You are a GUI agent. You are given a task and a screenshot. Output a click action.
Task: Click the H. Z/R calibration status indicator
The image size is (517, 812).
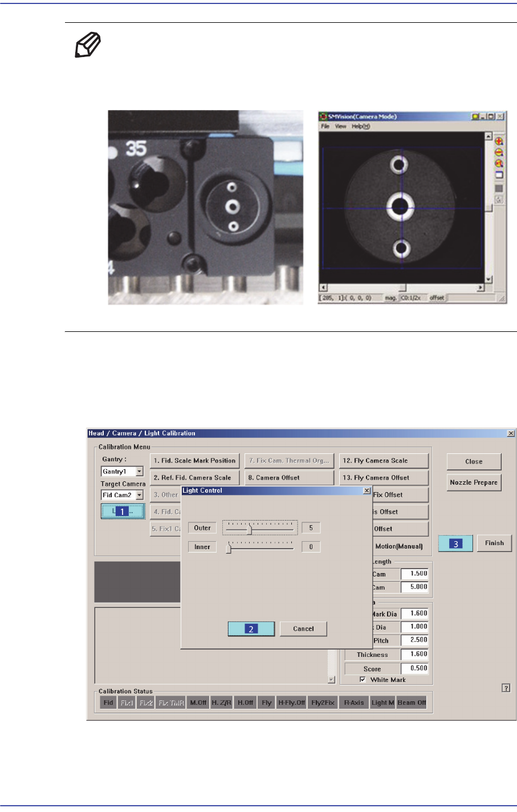coord(222,703)
